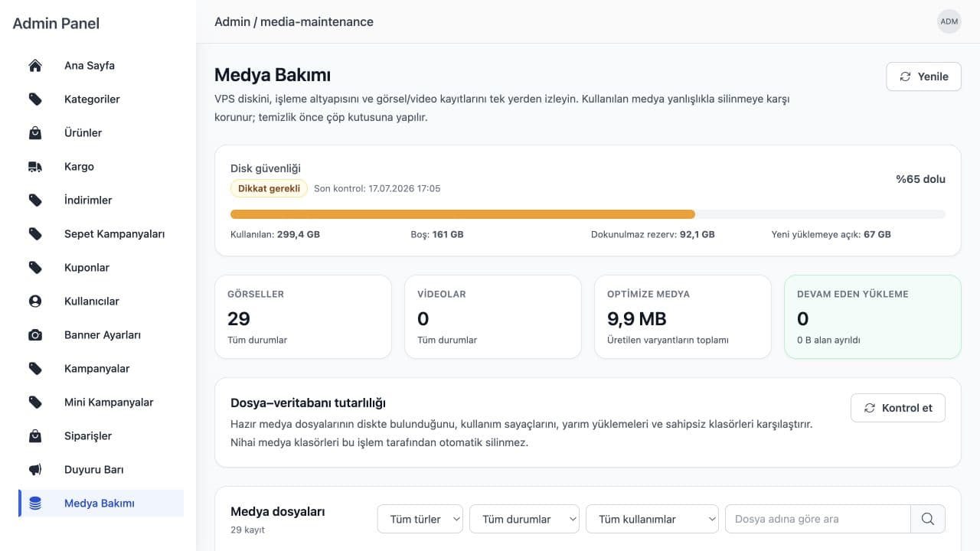Click the megaphone icon beside Duyuru Barı

[35, 470]
